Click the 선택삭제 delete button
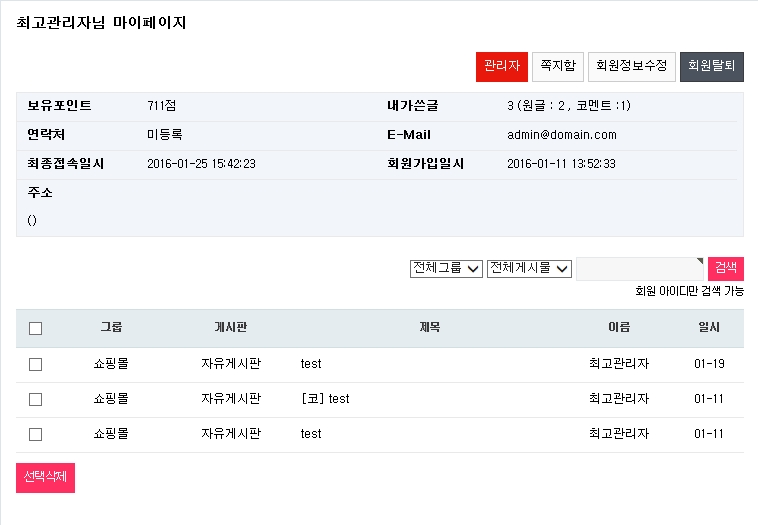The height and width of the screenshot is (525, 758). (45, 477)
